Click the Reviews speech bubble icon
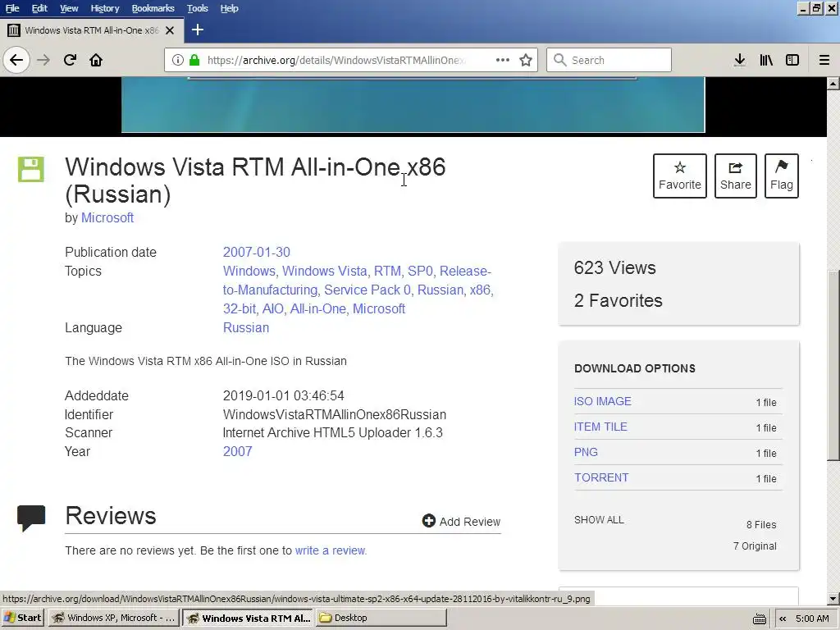 [x=31, y=518]
